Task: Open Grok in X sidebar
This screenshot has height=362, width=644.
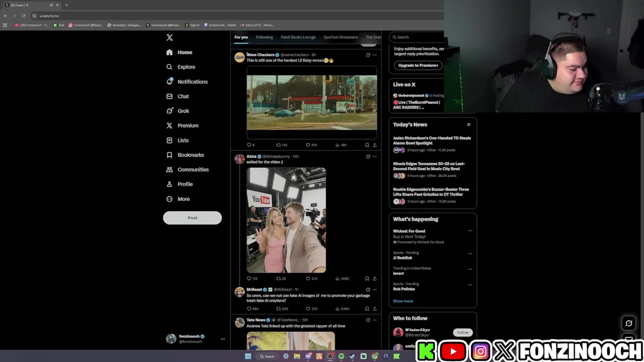Action: 178,111
